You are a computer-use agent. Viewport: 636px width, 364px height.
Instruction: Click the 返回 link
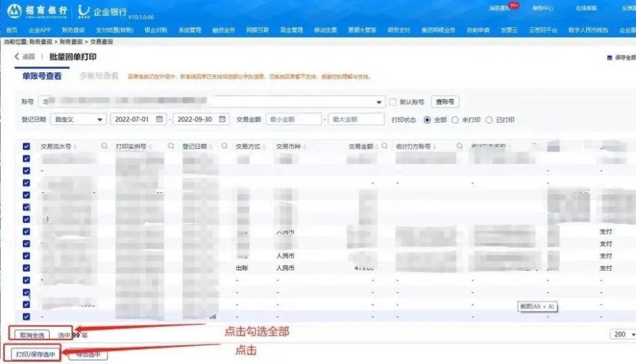point(29,56)
